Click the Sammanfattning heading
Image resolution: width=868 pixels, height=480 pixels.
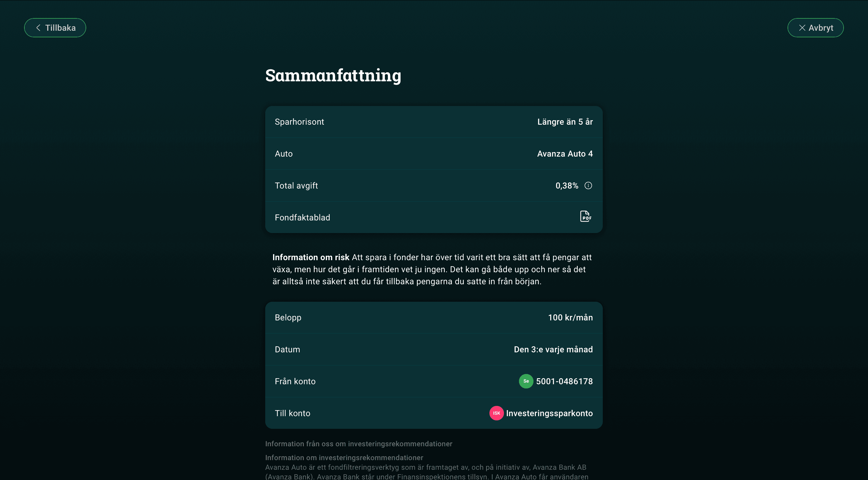[333, 75]
